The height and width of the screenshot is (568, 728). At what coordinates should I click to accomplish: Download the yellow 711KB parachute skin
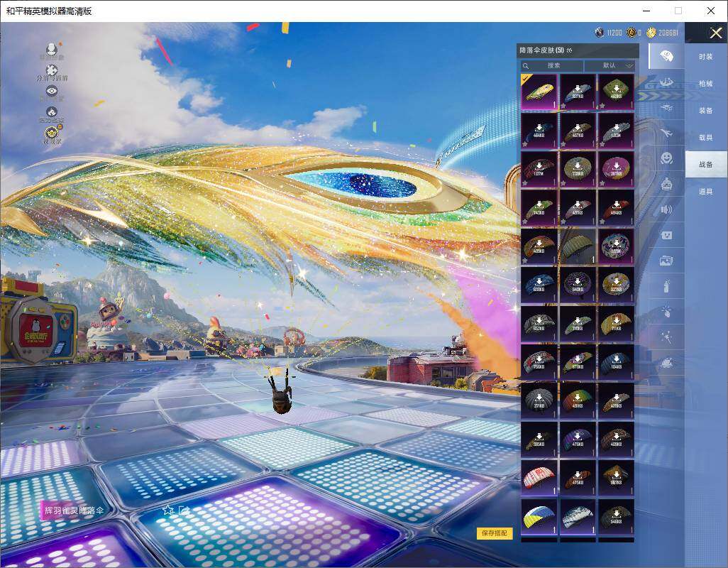pyautogui.click(x=616, y=324)
